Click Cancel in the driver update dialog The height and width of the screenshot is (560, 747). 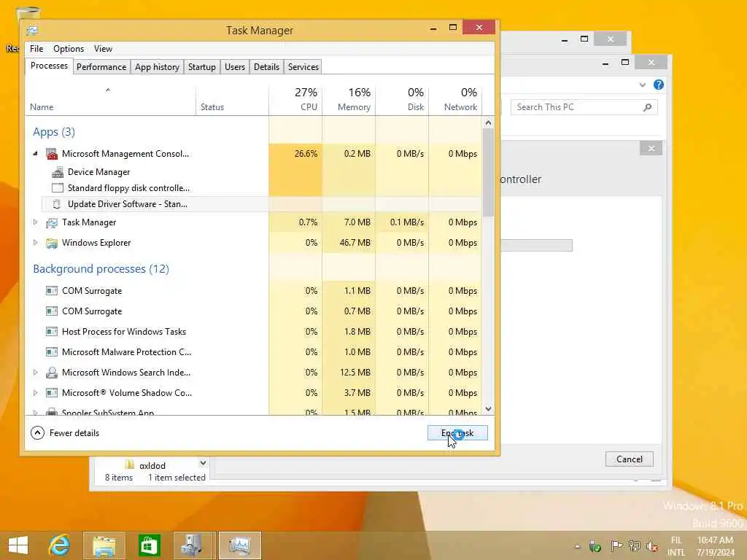coord(630,459)
